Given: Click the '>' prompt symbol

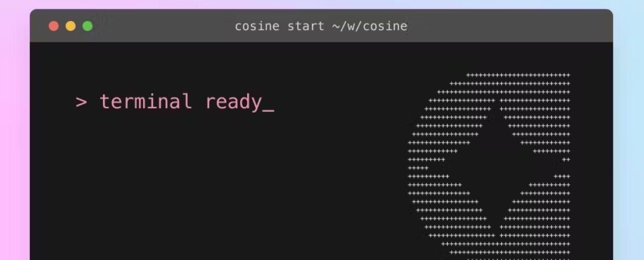Looking at the screenshot, I should [81, 102].
